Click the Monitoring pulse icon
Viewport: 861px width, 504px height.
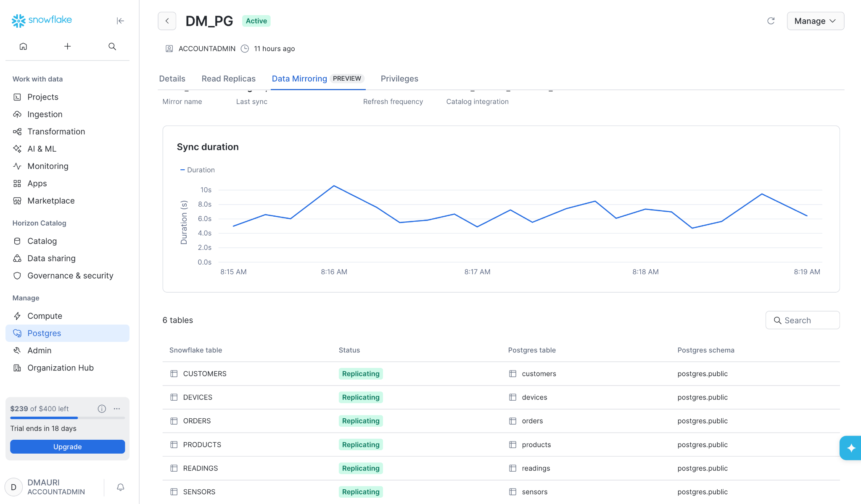coord(17,166)
